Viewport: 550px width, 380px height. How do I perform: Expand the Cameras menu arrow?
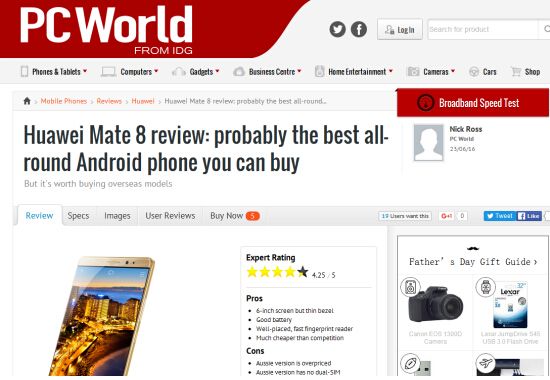[x=453, y=71]
